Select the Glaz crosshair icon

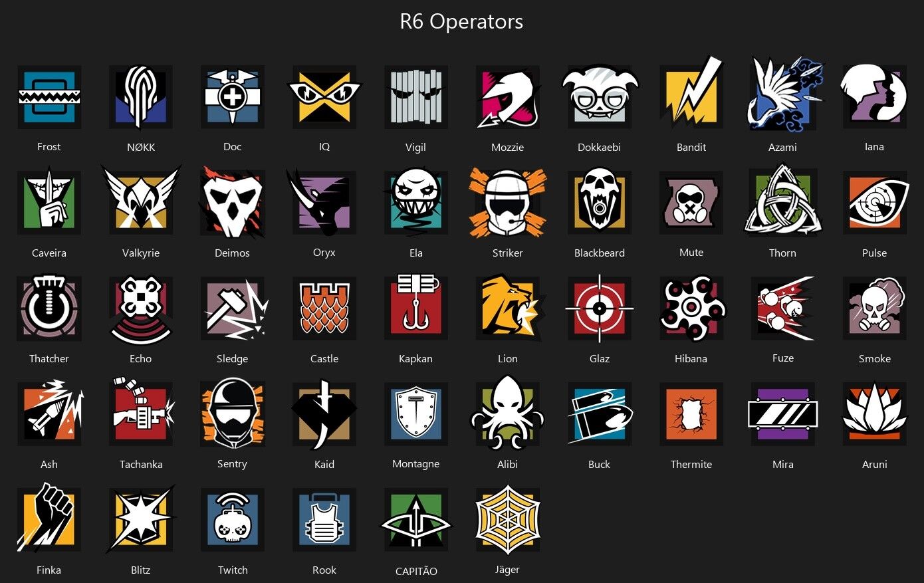click(x=600, y=308)
